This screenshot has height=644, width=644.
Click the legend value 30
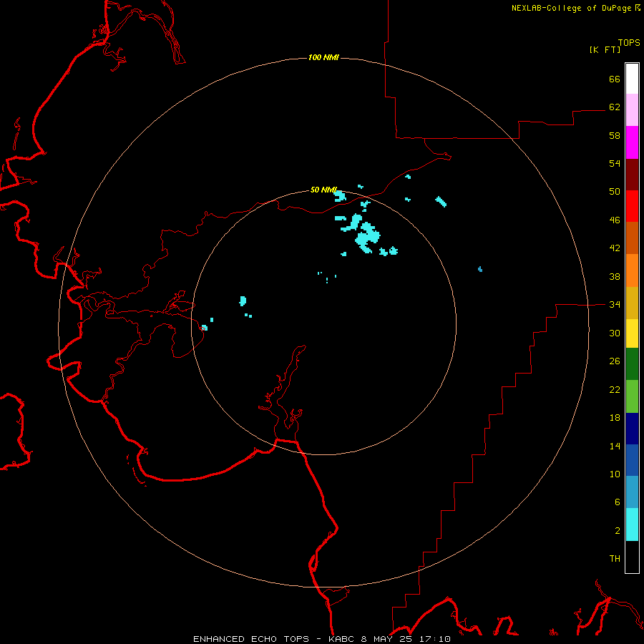point(615,333)
